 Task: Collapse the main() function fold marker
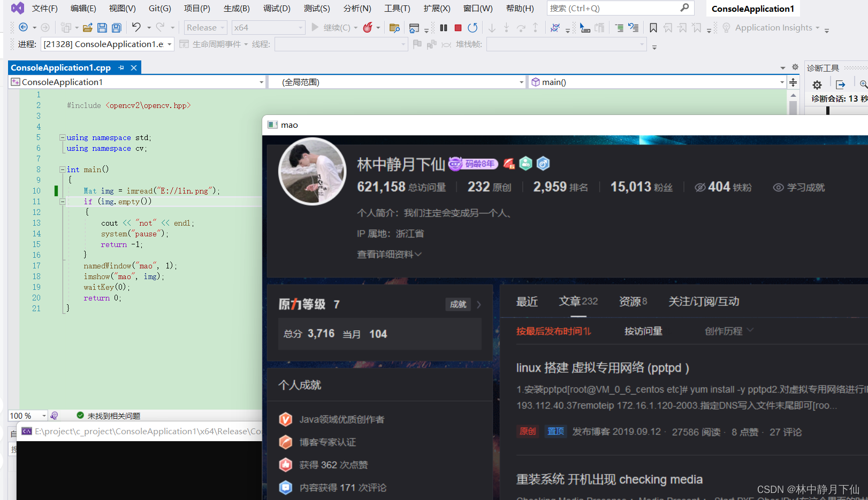pyautogui.click(x=62, y=170)
